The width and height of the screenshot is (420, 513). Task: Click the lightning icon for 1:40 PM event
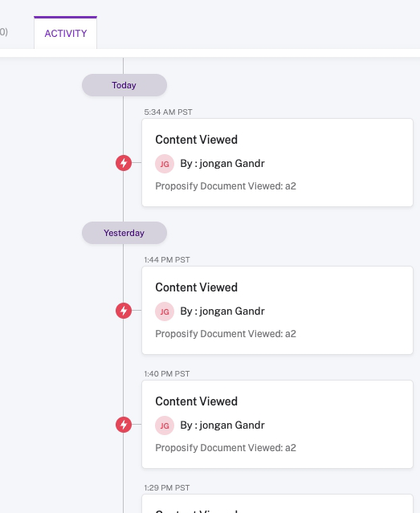click(x=124, y=425)
